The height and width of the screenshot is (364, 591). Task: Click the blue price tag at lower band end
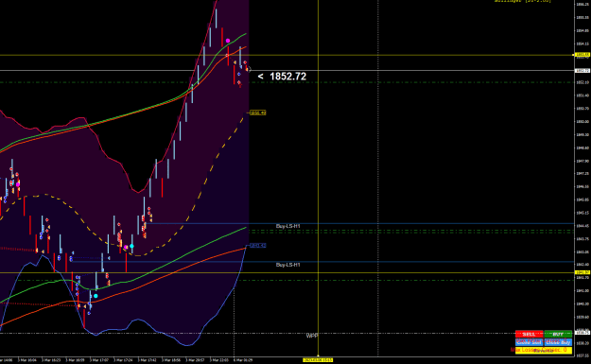258,246
